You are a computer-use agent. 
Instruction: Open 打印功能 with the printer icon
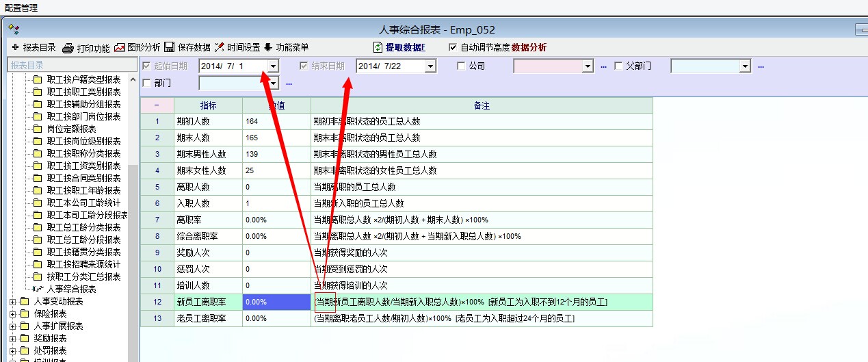coord(68,48)
